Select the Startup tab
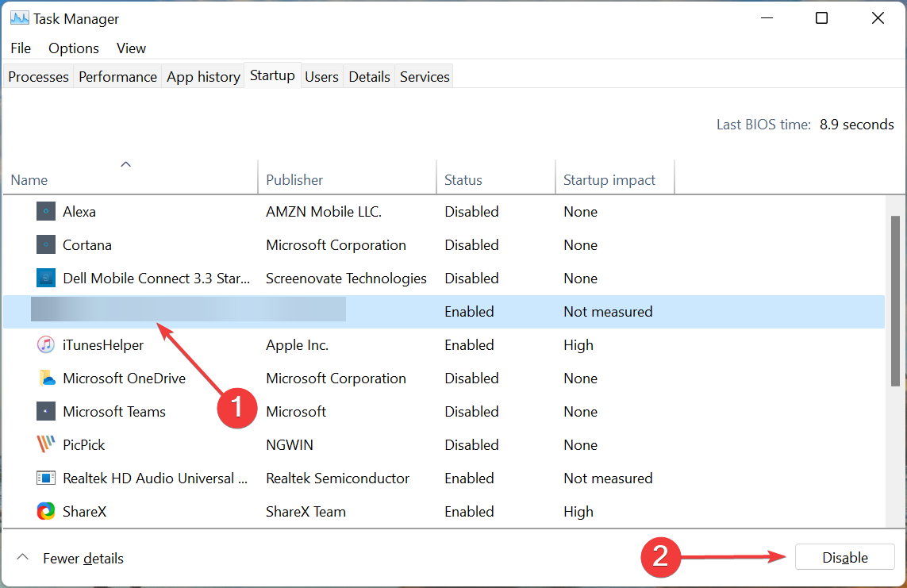 pyautogui.click(x=272, y=75)
